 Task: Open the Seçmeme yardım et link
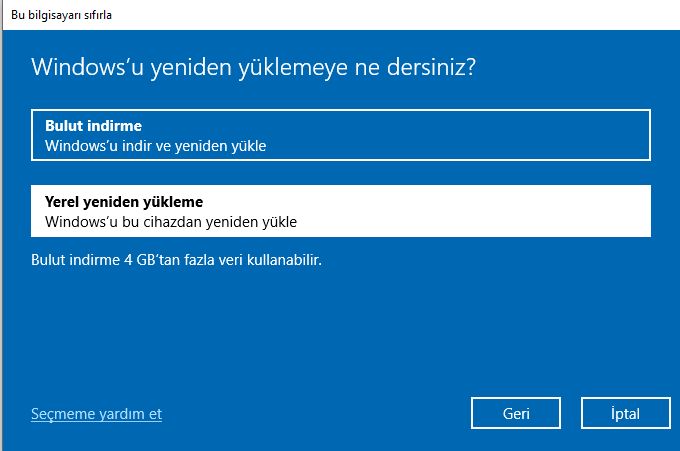pyautogui.click(x=96, y=414)
